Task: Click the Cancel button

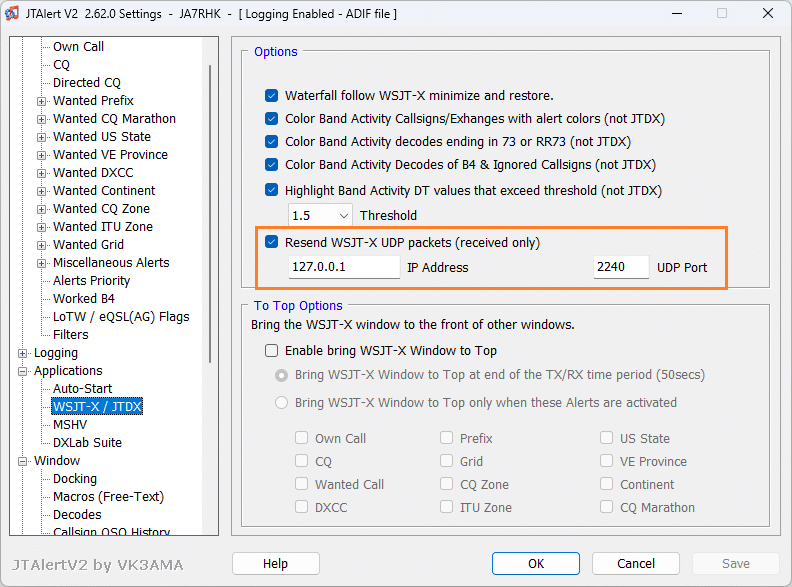Action: coord(635,563)
